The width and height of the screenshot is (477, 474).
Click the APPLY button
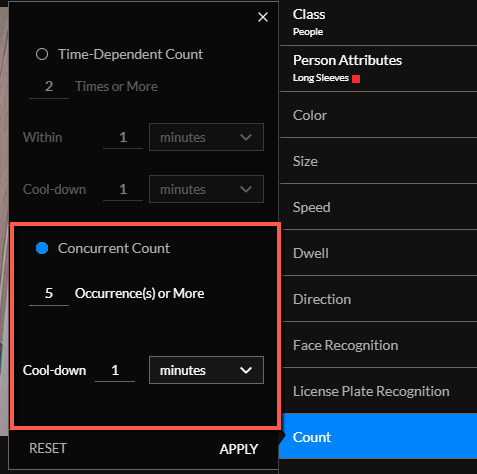(239, 449)
